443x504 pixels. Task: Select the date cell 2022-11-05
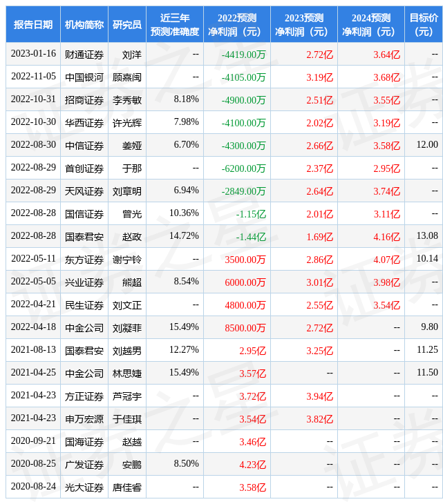[x=33, y=77]
